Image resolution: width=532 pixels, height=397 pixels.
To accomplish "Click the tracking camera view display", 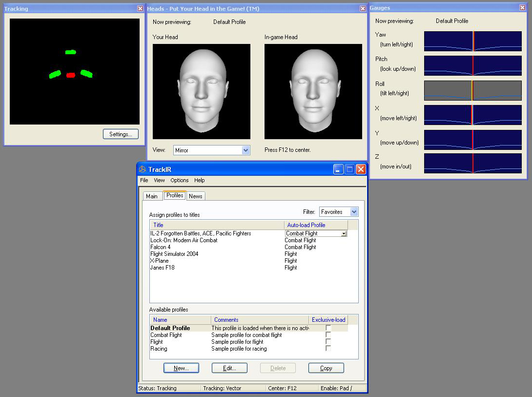I will (x=75, y=71).
